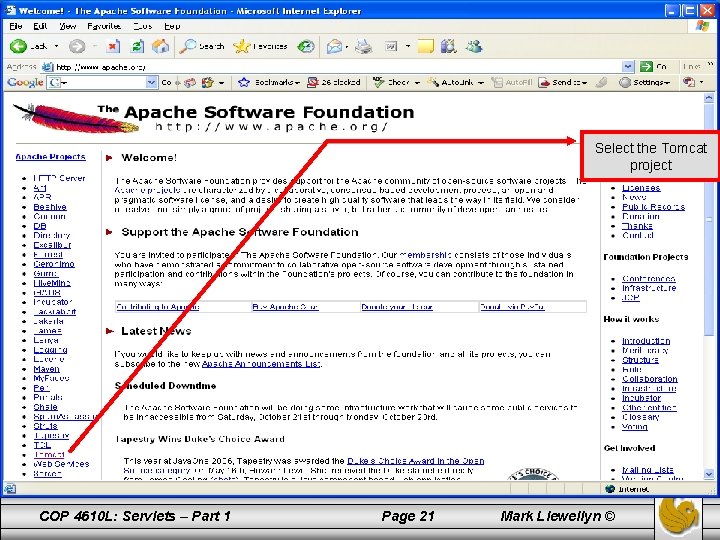
Task: Click the address bar URL field
Action: click(x=338, y=67)
